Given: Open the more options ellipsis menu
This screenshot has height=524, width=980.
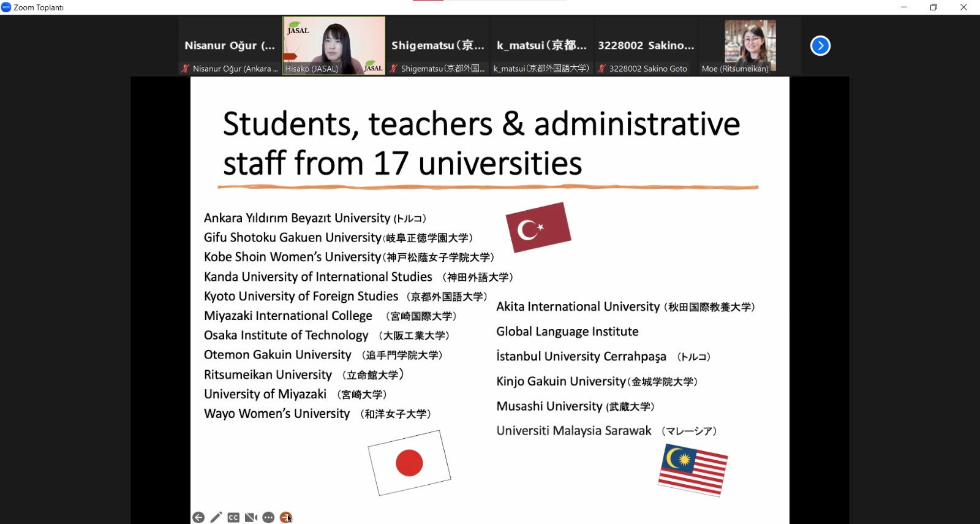Looking at the screenshot, I should click(268, 517).
